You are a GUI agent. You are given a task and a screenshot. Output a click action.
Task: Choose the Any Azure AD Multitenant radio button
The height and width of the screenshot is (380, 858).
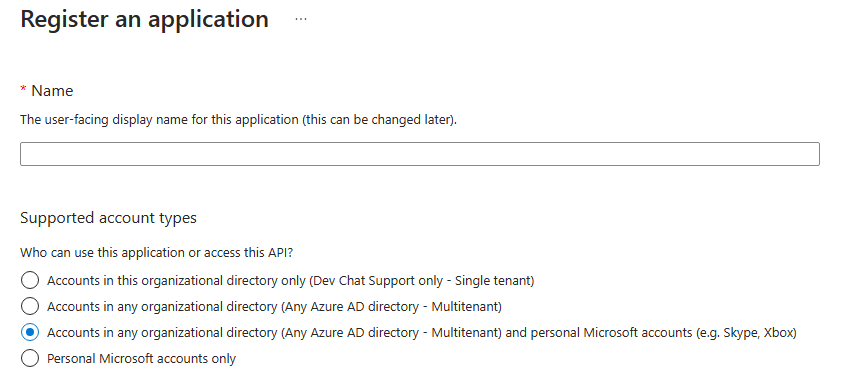30,306
